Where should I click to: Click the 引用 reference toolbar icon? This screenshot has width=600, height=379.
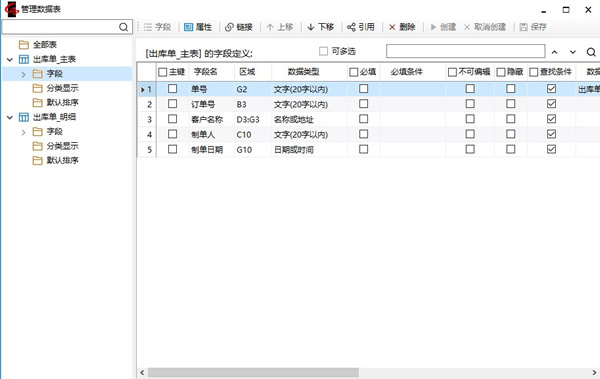tap(351, 27)
